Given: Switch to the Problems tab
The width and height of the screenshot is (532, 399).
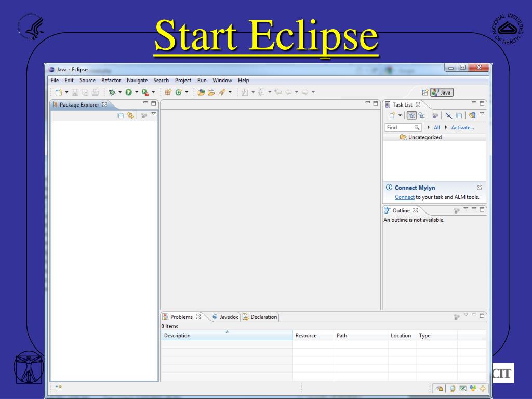Looking at the screenshot, I should [x=181, y=317].
